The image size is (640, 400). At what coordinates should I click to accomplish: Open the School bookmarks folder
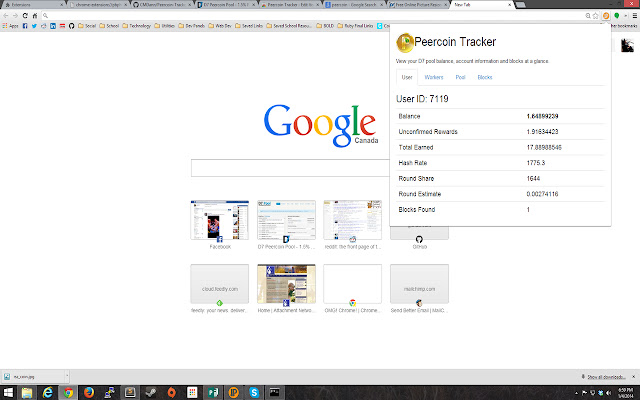pyautogui.click(x=109, y=26)
